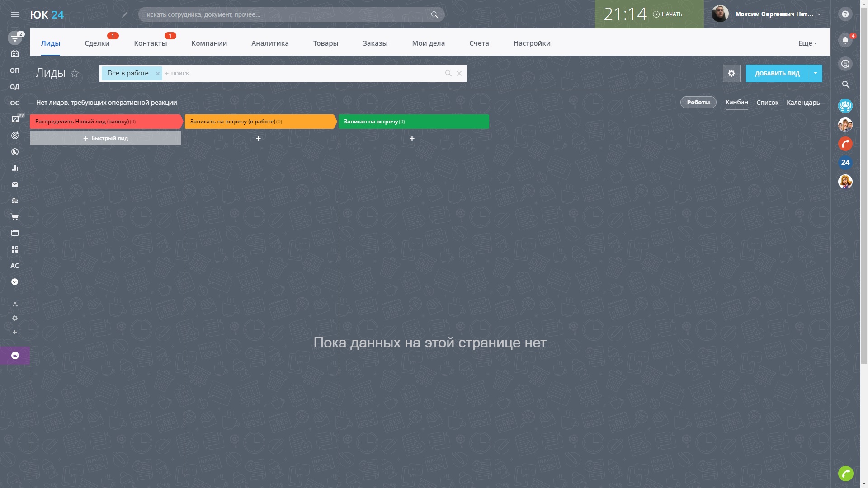Switch to Список view
This screenshot has width=868, height=488.
[x=767, y=103]
